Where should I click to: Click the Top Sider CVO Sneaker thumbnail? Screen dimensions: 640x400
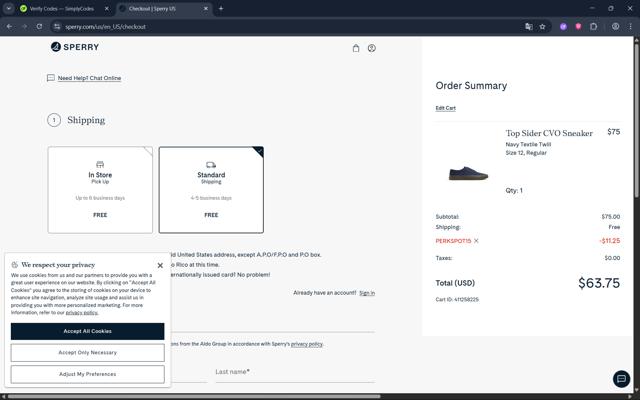click(468, 173)
